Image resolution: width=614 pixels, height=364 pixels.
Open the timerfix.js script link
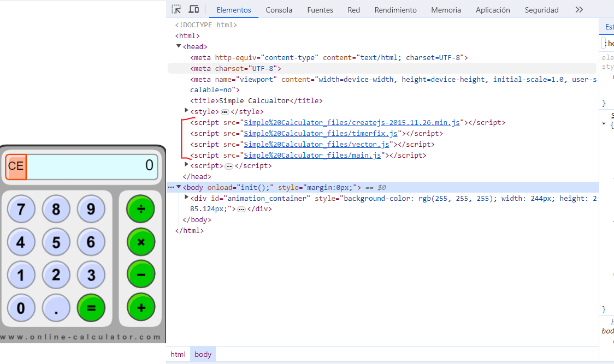pos(321,134)
